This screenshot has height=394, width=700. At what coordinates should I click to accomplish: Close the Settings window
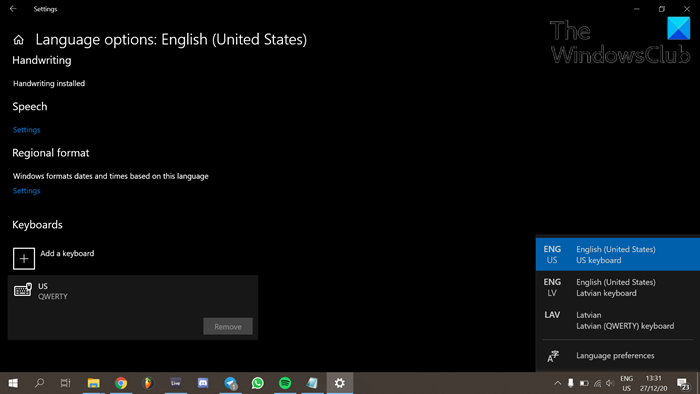point(687,8)
